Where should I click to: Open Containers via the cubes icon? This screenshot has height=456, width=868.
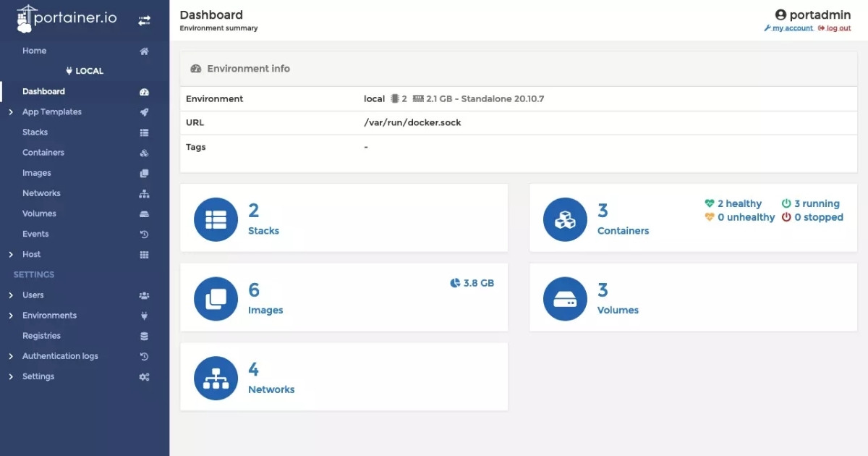(144, 152)
